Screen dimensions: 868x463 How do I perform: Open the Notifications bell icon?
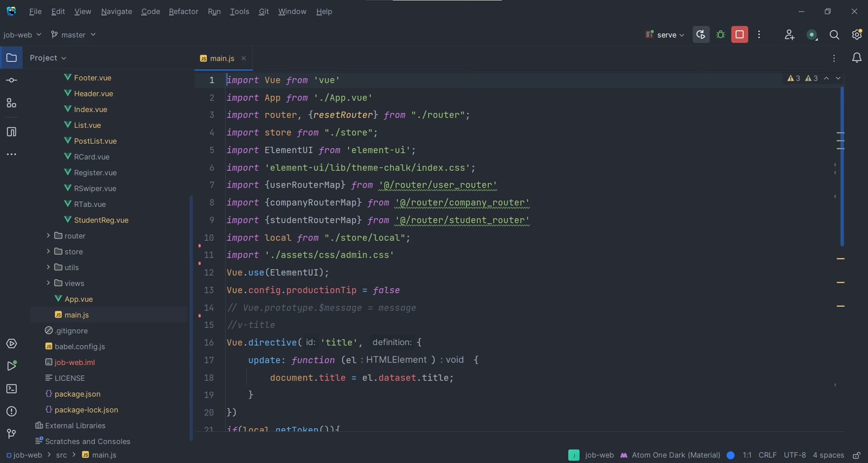857,58
